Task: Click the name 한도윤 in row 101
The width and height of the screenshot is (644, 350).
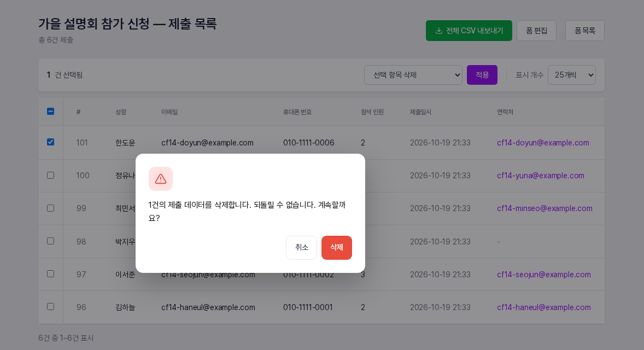Action: point(125,143)
